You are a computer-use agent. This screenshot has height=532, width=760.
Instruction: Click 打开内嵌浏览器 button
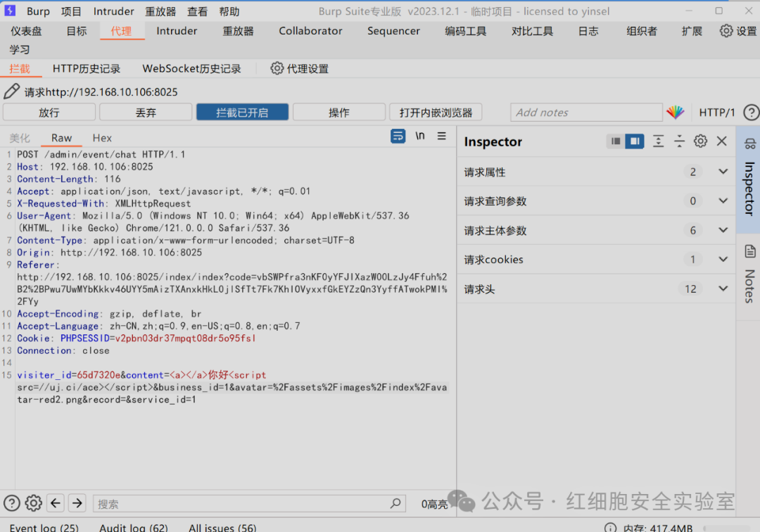coord(436,113)
